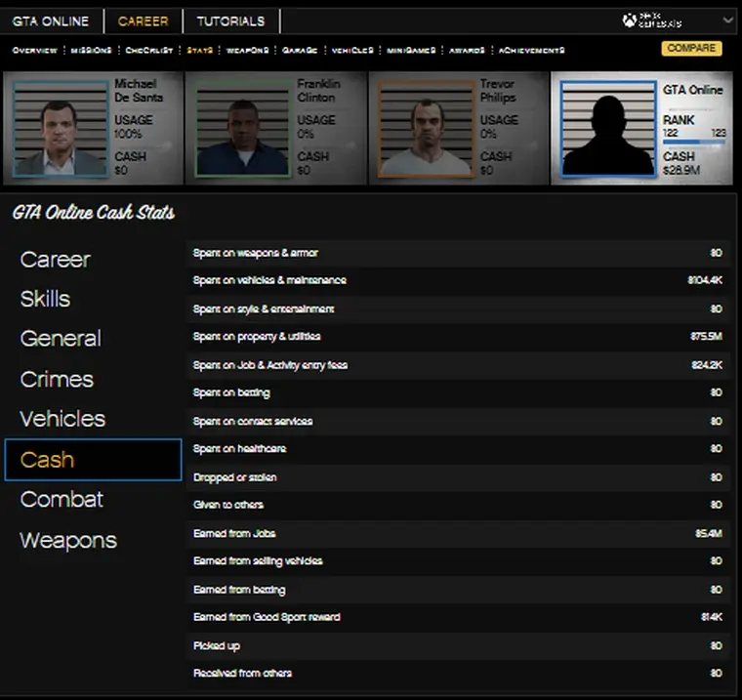Choose Trevor Philips' mugshot card
742x700 pixels.
[426, 128]
